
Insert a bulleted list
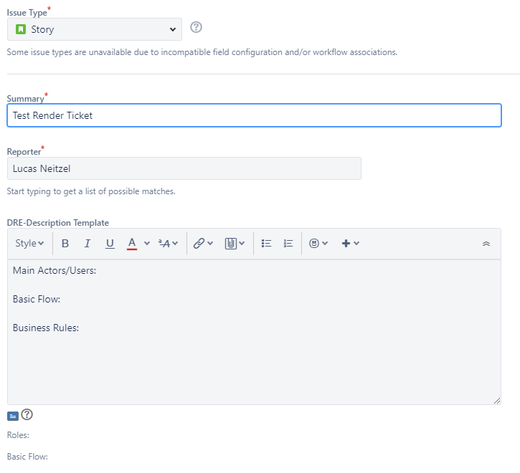pos(266,243)
